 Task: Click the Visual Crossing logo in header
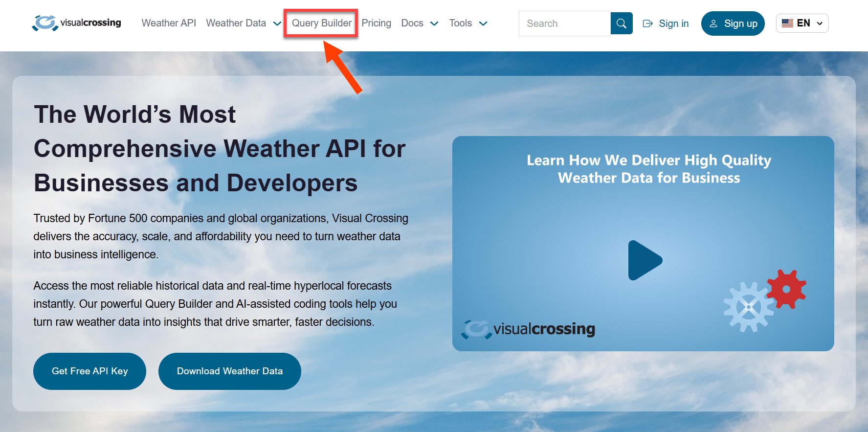click(76, 23)
